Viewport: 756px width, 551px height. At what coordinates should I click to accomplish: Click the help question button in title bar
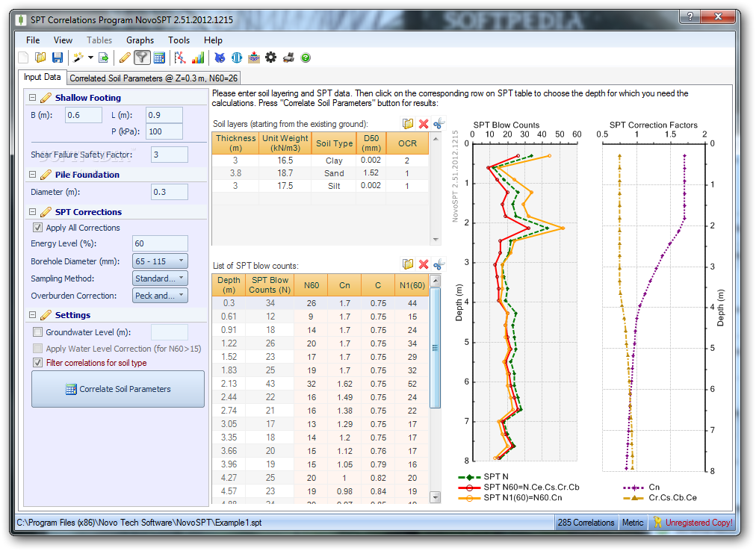coord(690,16)
